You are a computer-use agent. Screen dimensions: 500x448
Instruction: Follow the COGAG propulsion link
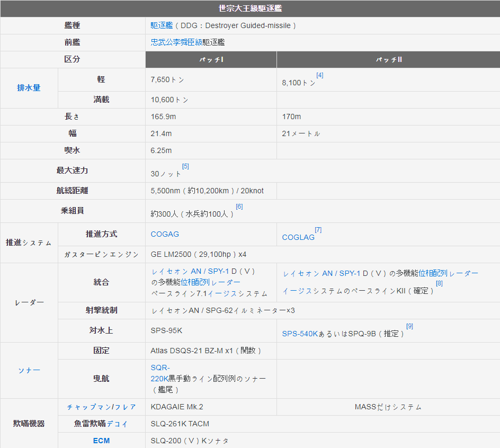(x=165, y=234)
